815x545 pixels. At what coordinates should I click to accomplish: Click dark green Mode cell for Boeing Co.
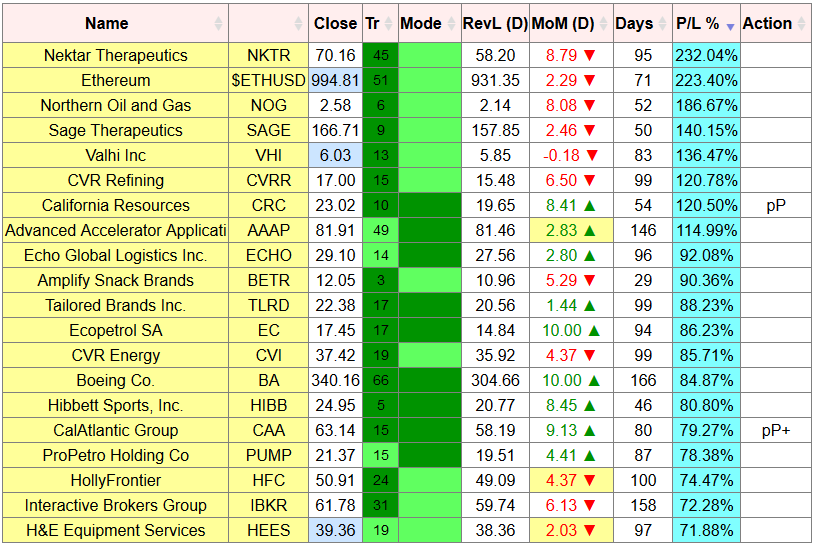[x=430, y=380]
